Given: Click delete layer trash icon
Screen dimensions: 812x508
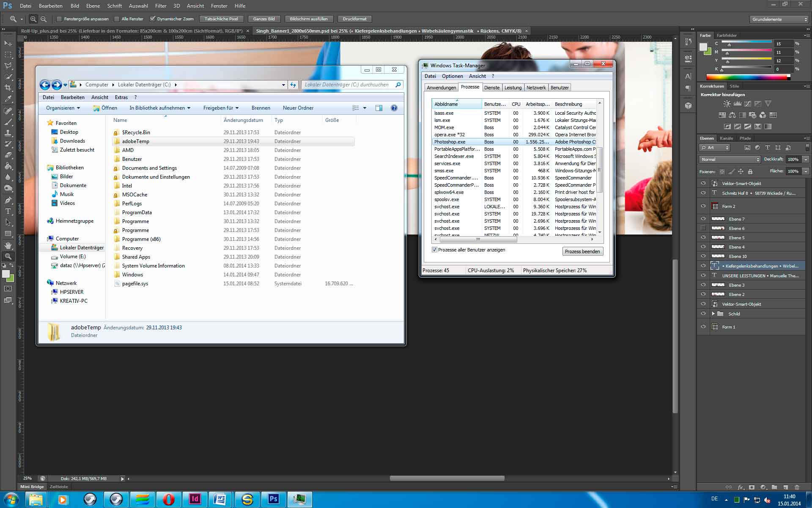Looking at the screenshot, I should [797, 487].
